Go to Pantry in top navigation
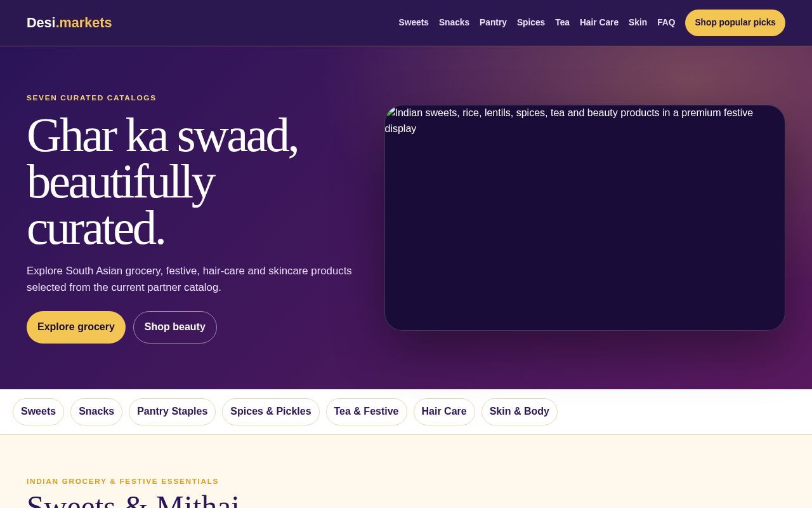 [493, 22]
